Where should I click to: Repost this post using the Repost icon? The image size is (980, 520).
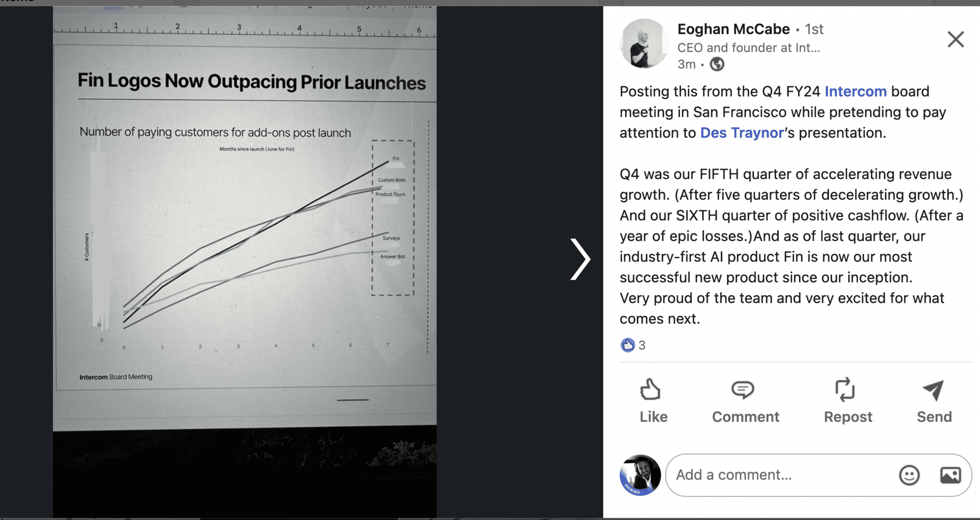pyautogui.click(x=848, y=401)
